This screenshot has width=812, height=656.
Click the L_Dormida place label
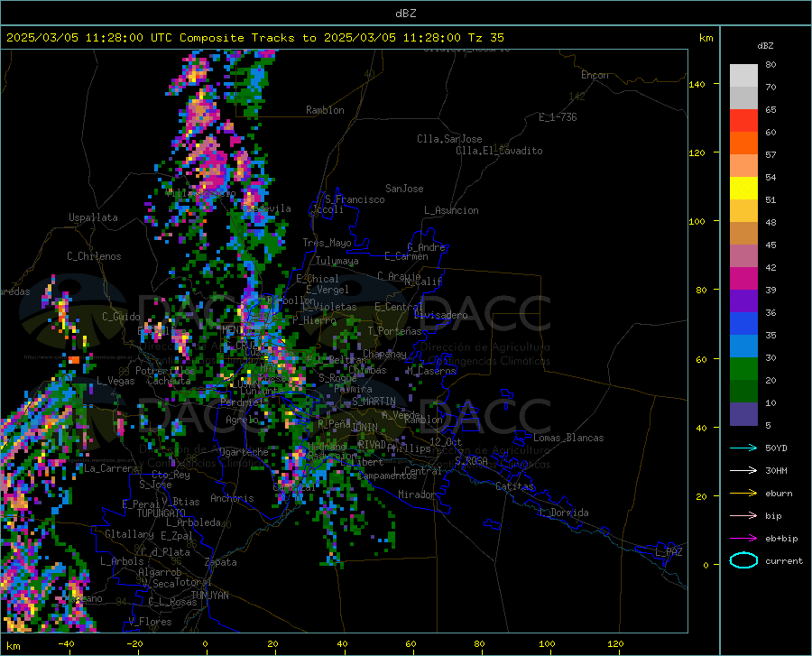(564, 513)
